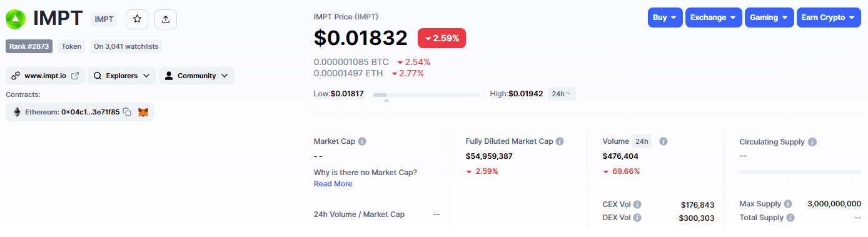Open the Exchange menu

click(x=714, y=18)
